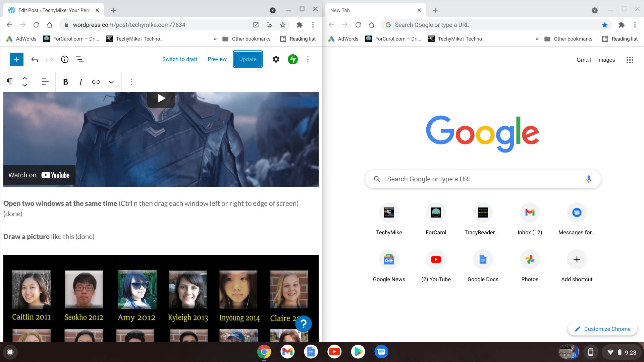Image resolution: width=644 pixels, height=362 pixels.
Task: Insert a link using the link icon
Action: (x=96, y=82)
